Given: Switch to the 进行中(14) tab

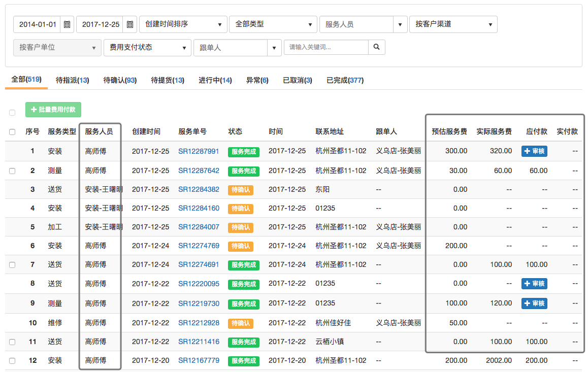Looking at the screenshot, I should tap(215, 80).
